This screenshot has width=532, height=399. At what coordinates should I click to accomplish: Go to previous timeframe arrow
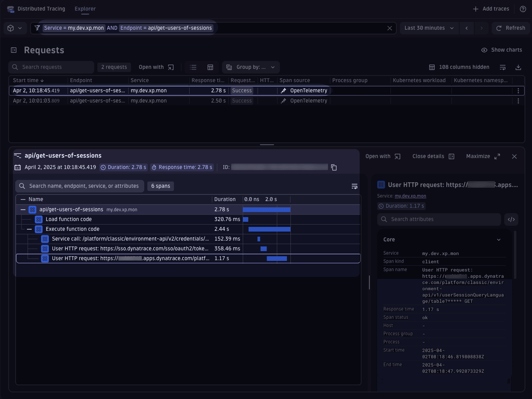(466, 28)
